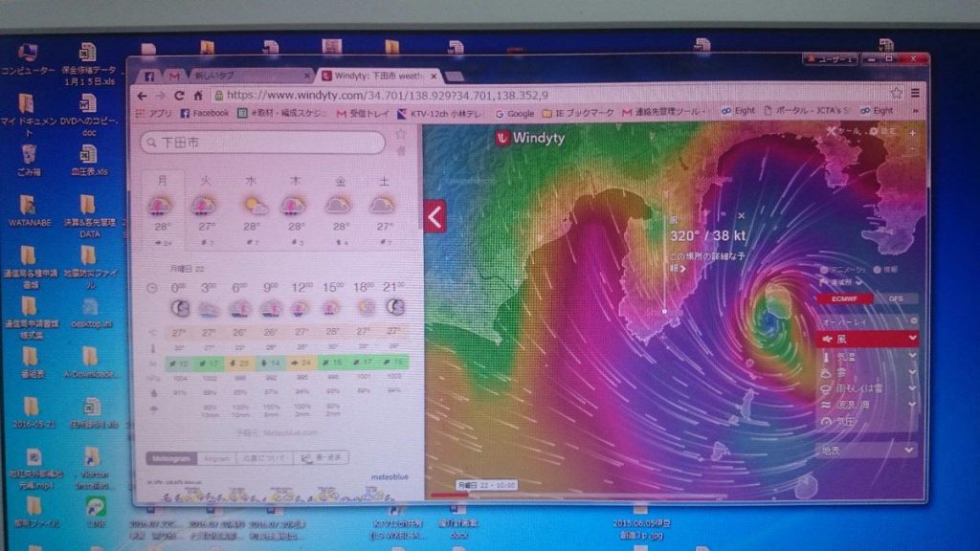
Task: Bookmark this page with the star icon
Action: point(896,94)
